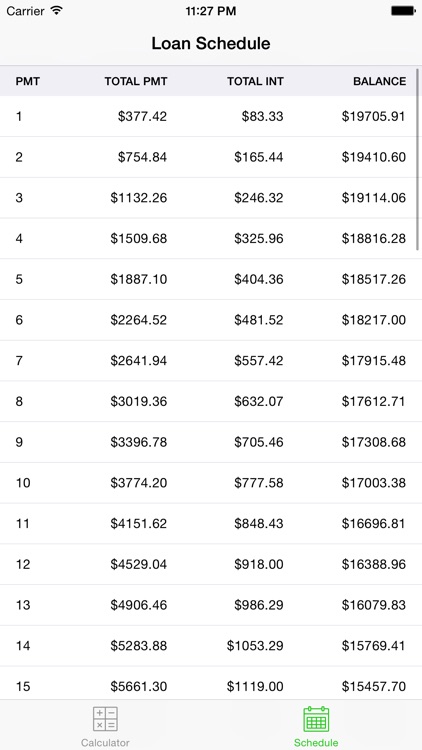Click the vertical scrollbar indicator
Image resolution: width=422 pixels, height=750 pixels.
418,159
